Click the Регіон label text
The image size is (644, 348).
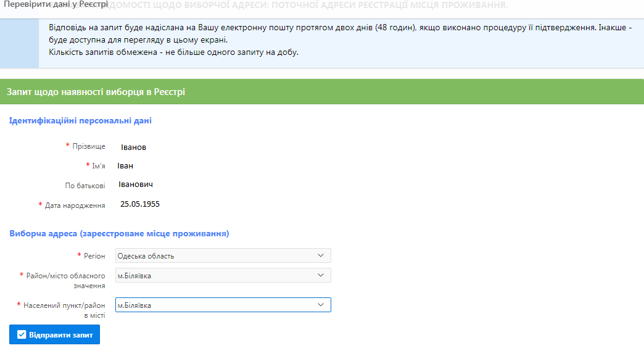point(94,256)
